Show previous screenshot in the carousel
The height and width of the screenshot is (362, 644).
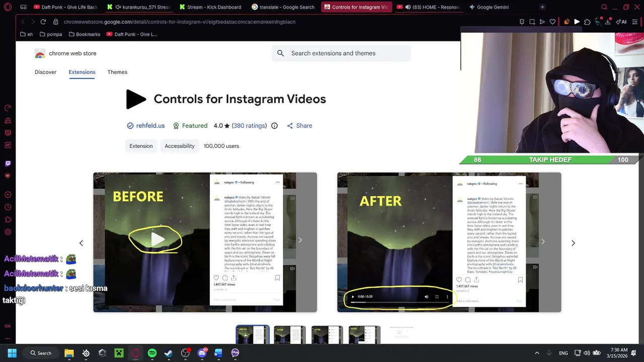click(x=81, y=243)
